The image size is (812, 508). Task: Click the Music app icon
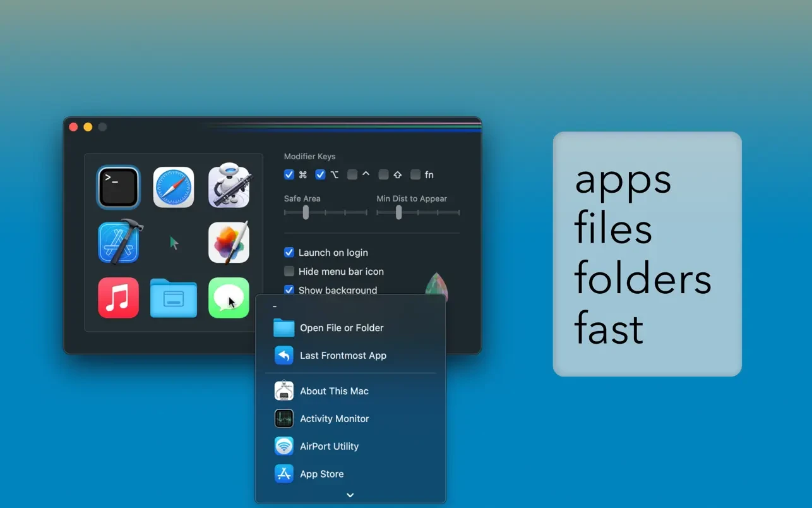[x=118, y=298]
